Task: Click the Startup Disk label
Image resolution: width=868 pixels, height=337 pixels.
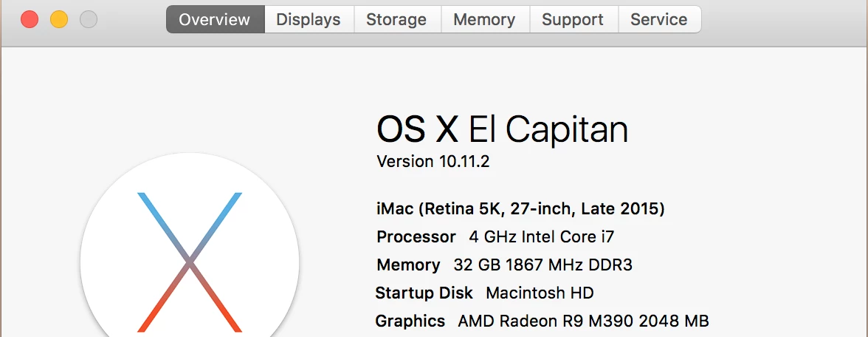Action: pos(424,293)
